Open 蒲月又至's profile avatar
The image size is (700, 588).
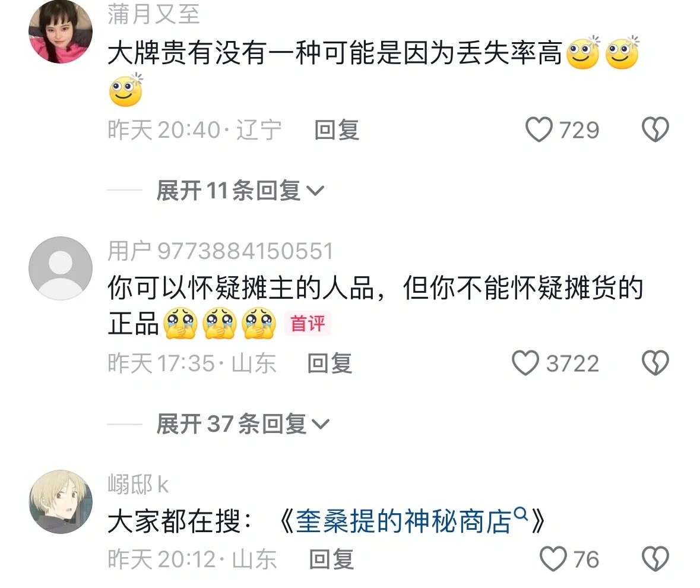pyautogui.click(x=61, y=31)
